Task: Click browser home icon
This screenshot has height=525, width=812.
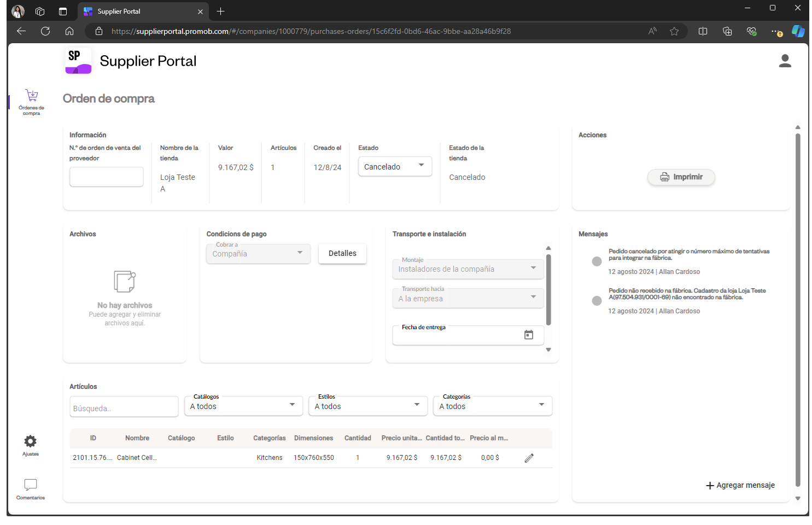Action: [x=69, y=31]
